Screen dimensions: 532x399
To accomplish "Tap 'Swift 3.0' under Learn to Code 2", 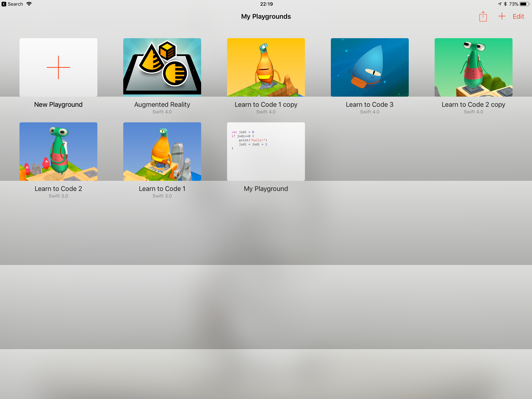I will [x=58, y=196].
